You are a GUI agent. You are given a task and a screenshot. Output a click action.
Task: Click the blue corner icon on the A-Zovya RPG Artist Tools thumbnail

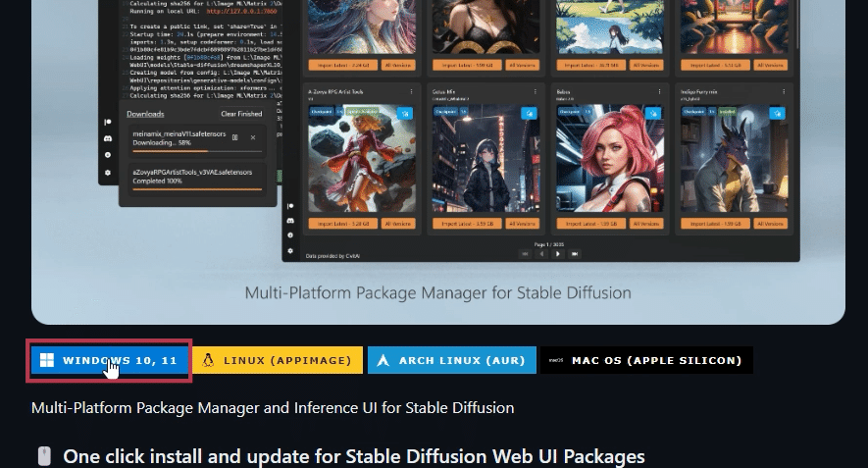coord(405,114)
